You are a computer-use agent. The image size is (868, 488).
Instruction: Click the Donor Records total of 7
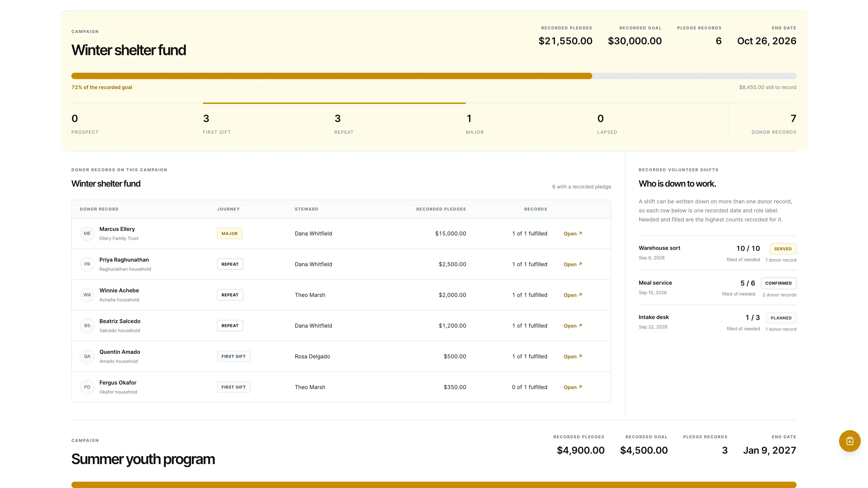tap(793, 119)
